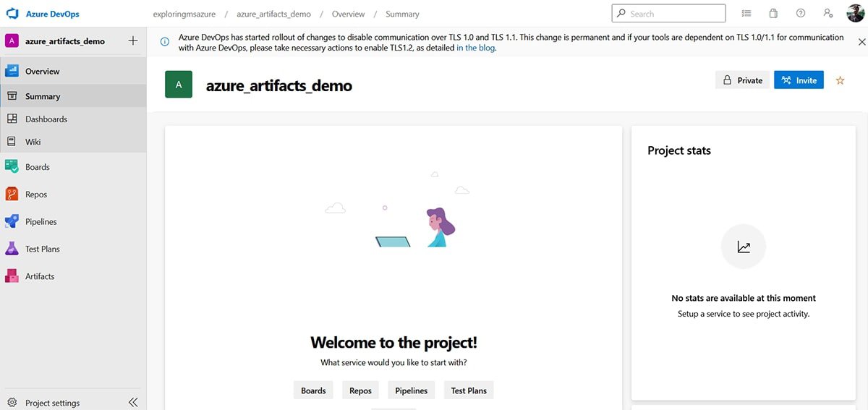Go to Pipelines in the sidebar

(x=41, y=222)
